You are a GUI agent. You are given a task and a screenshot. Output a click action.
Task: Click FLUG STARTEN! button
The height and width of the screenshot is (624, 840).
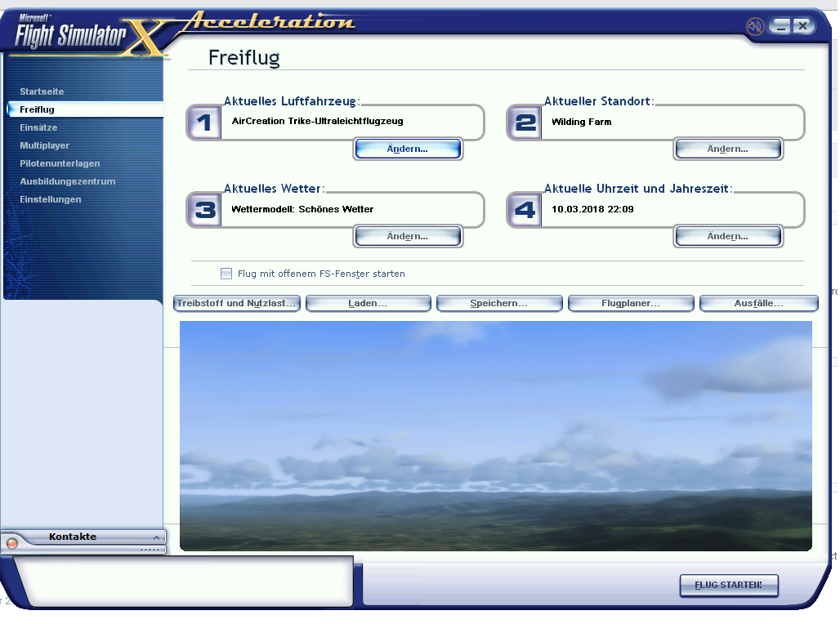tap(729, 586)
